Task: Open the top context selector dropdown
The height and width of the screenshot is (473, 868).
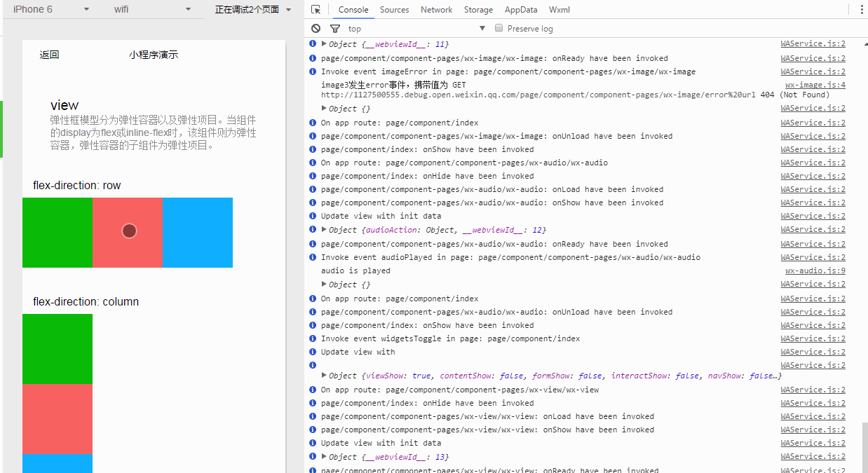Action: [416, 29]
